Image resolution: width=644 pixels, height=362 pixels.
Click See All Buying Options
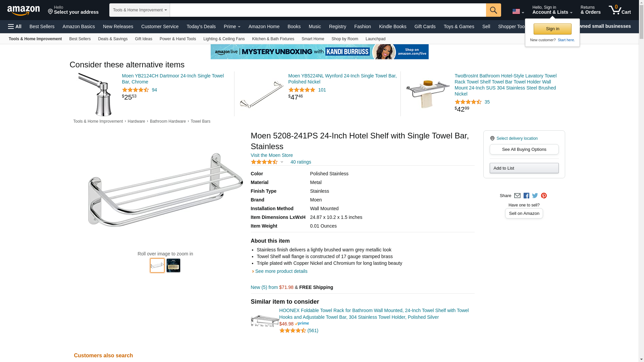524,149
